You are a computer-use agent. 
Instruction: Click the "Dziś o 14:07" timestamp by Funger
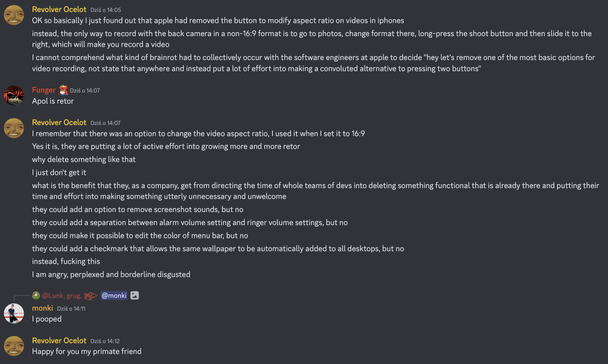pyautogui.click(x=85, y=91)
